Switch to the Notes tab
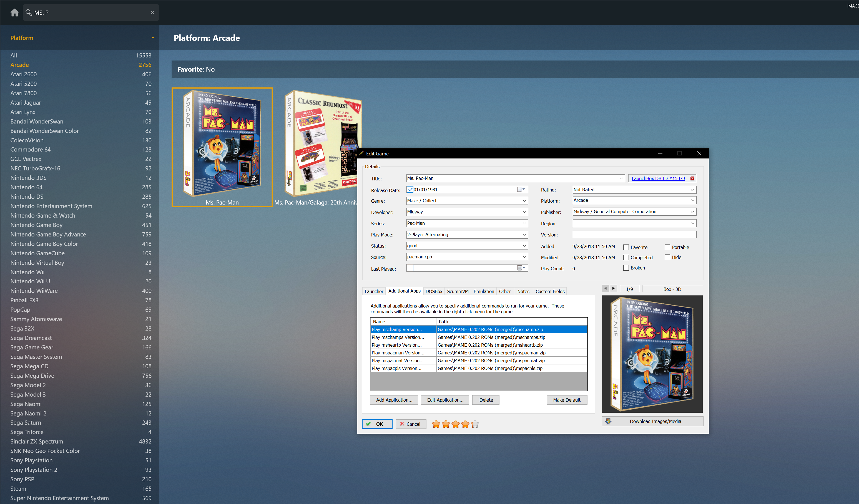The image size is (859, 504). (x=523, y=291)
